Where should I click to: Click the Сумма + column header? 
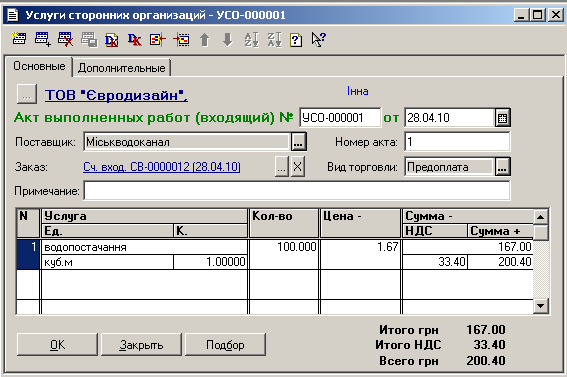[500, 231]
